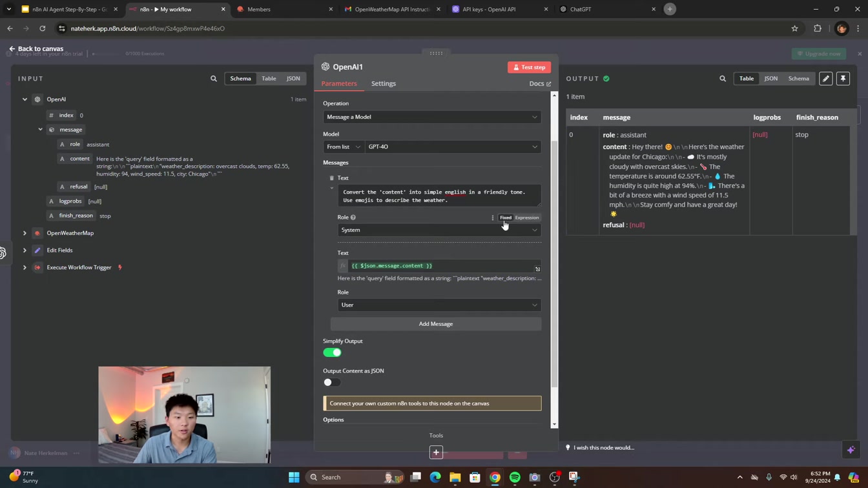Open Chrome from taskbar
868x488 pixels.
[x=495, y=477]
